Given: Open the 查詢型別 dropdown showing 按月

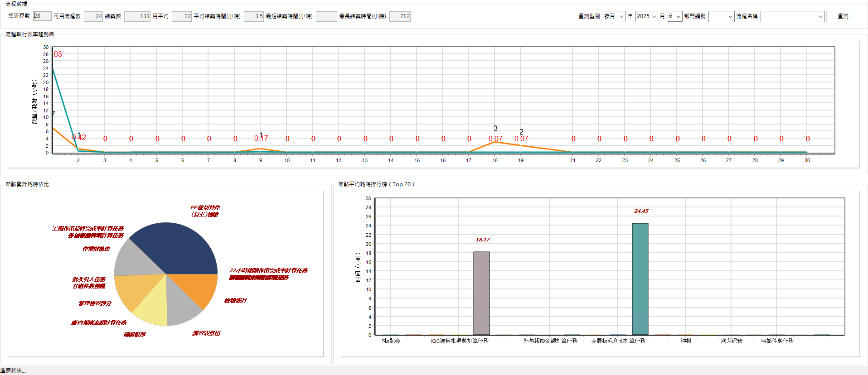Looking at the screenshot, I should pos(614,16).
